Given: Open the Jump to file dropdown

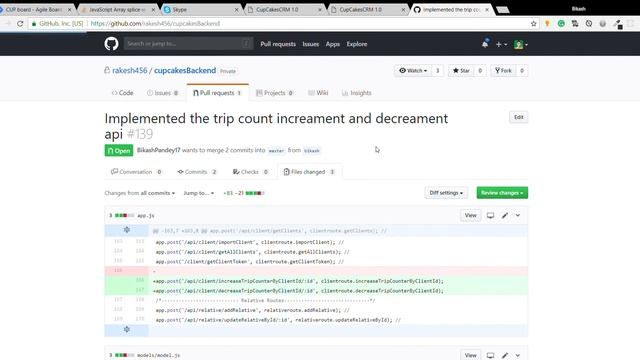Looking at the screenshot, I should pos(198,193).
